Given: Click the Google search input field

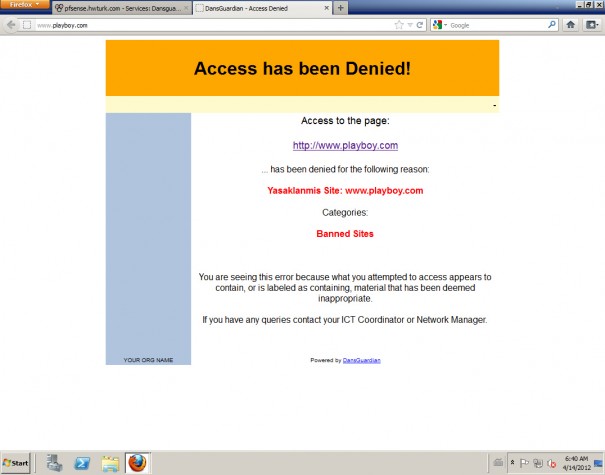Looking at the screenshot, I should coord(498,25).
